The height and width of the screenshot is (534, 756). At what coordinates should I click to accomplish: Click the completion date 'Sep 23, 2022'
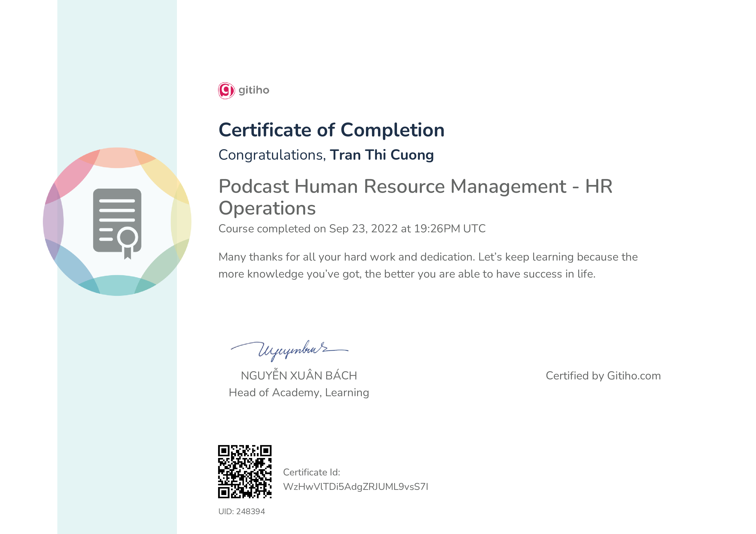tap(363, 229)
